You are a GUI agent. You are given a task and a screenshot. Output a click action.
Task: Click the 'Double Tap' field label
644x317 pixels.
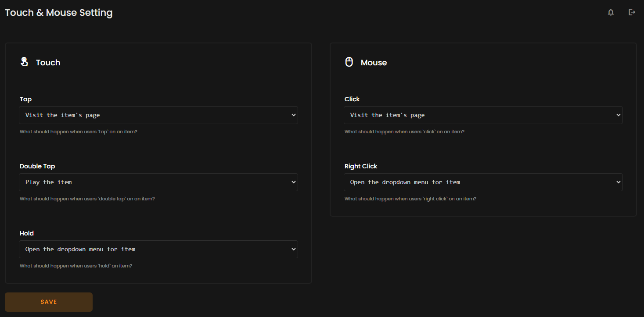(37, 166)
